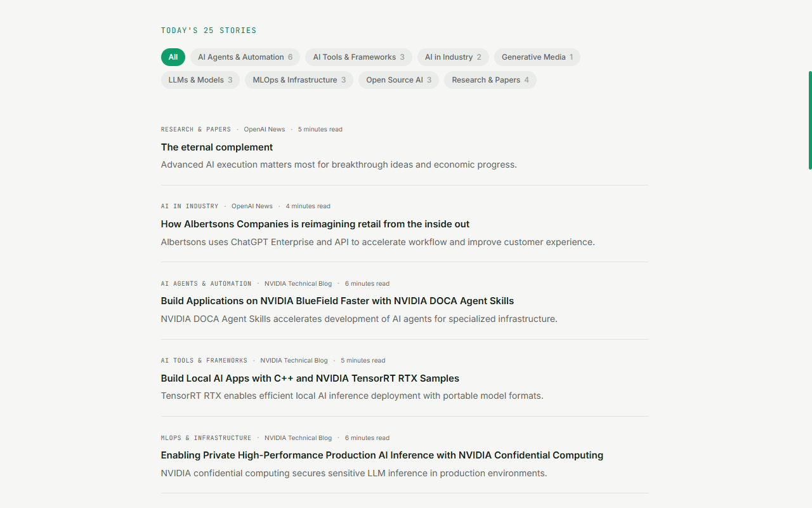Click 'AI IN INDUSTRY' label above Albertsons story
Screen dimensions: 812x508
point(190,206)
